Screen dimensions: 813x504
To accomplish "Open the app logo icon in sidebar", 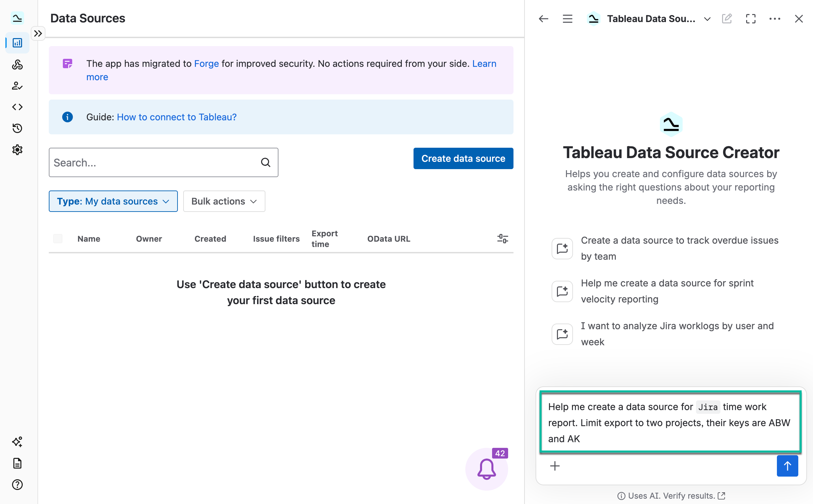I will point(17,18).
